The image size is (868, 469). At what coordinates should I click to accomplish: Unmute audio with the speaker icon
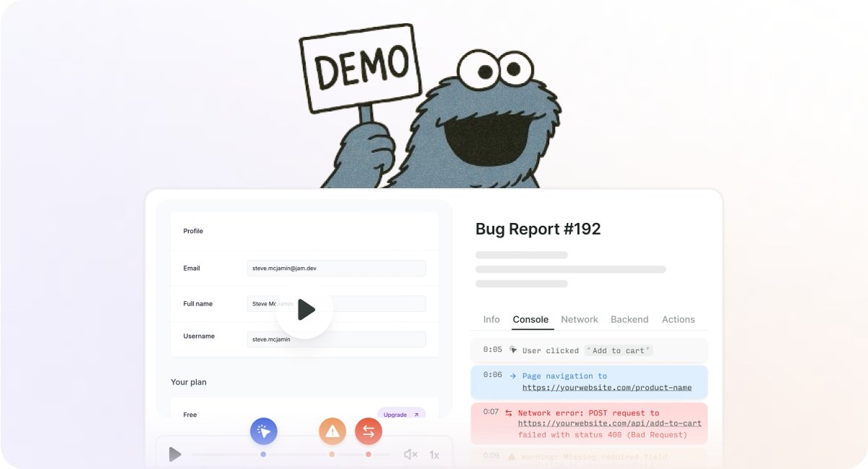coord(410,455)
